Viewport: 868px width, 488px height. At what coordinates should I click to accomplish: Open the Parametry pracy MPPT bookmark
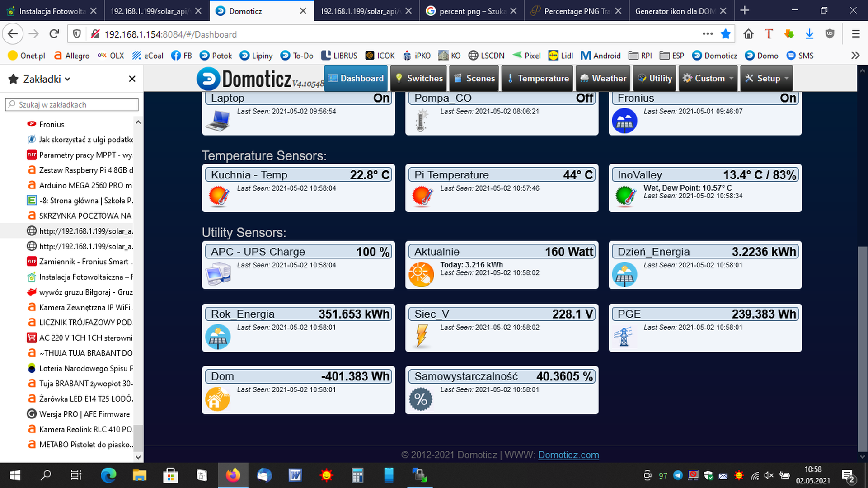point(80,155)
